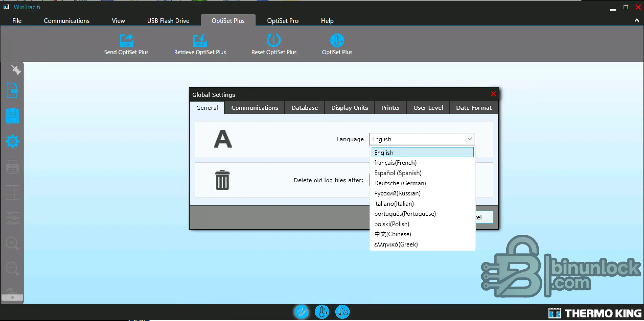644x321 pixels.
Task: Select the OptiSet Plus ribbon tab
Action: pos(228,21)
